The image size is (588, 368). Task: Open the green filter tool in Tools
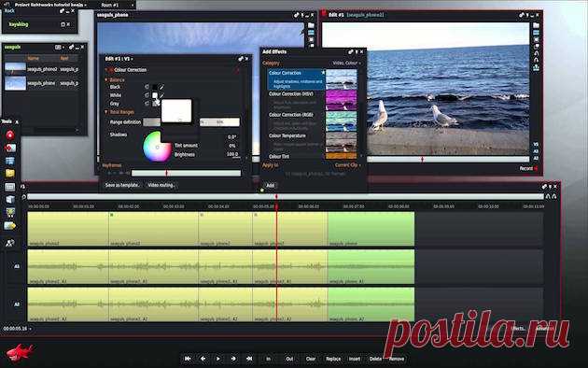[x=10, y=213]
